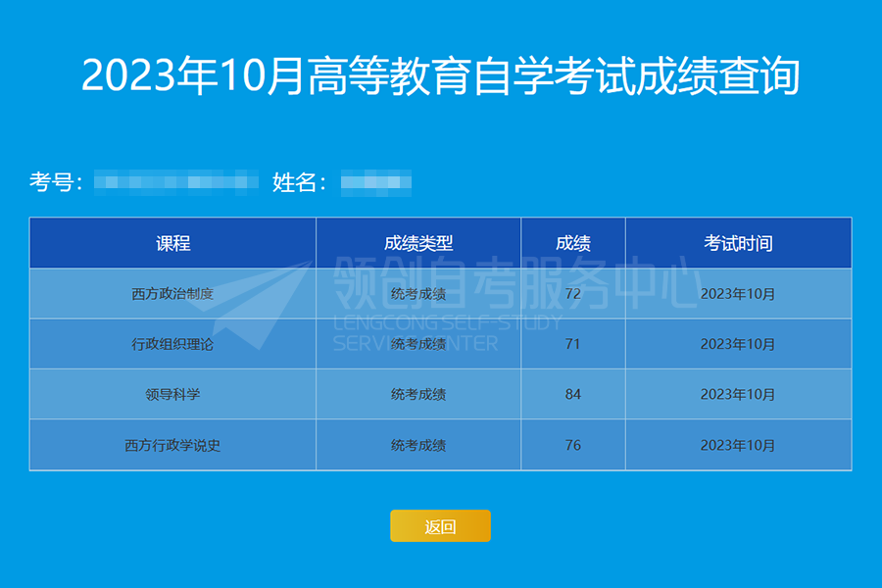The height and width of the screenshot is (588, 882).
Task: Click 统考成绩 in the 西方政治制度 row
Action: pos(418,294)
